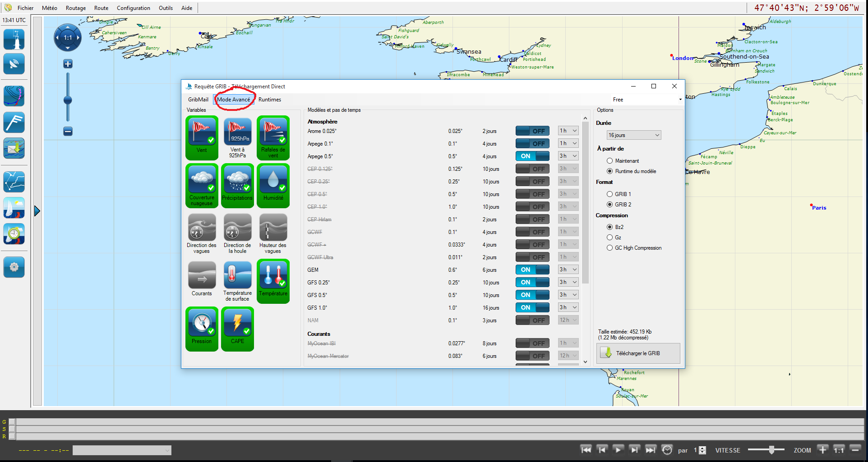Select the Vent wind variable icon
The width and height of the screenshot is (868, 462).
pyautogui.click(x=202, y=133)
